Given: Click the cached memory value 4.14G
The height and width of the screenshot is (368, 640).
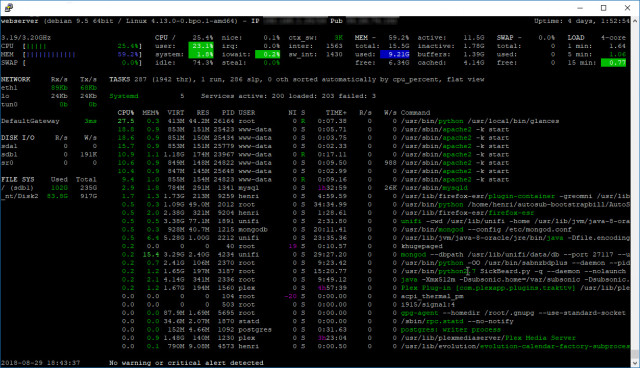Looking at the screenshot, I should point(473,63).
